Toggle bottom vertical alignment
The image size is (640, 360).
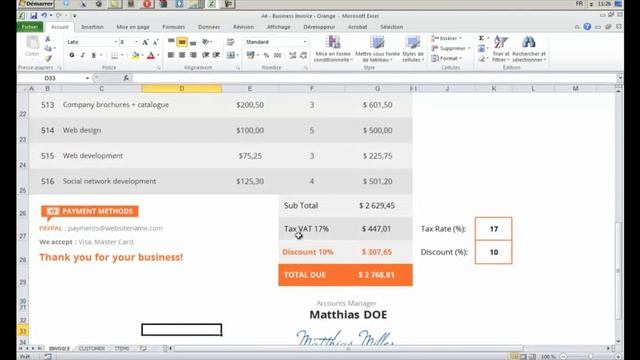[x=193, y=42]
